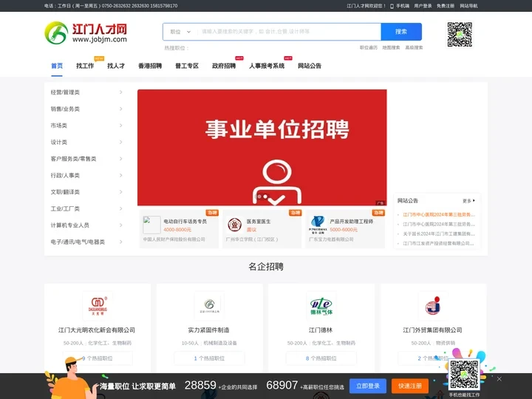Click the QR code in the header
The image size is (532, 399).
(460, 34)
